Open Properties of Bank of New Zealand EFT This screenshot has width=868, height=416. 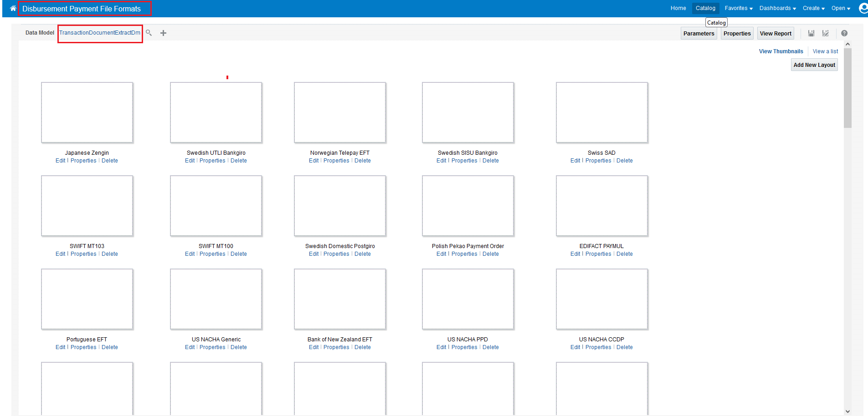336,347
